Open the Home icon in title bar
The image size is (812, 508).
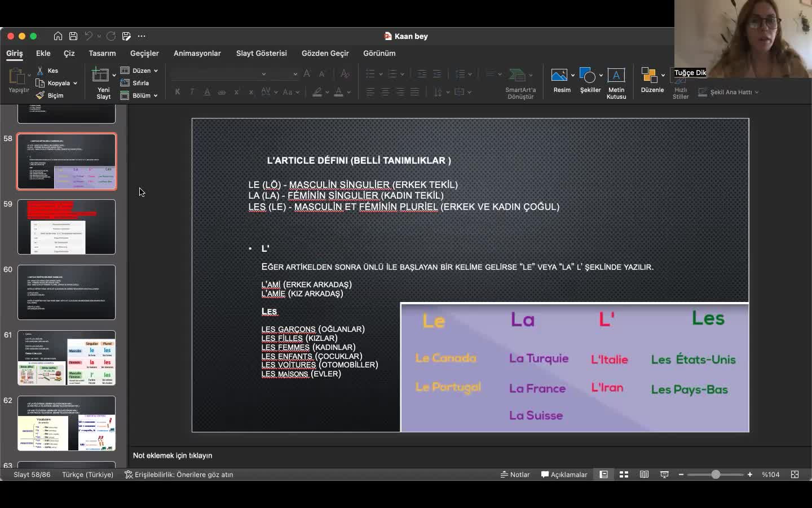(x=58, y=36)
